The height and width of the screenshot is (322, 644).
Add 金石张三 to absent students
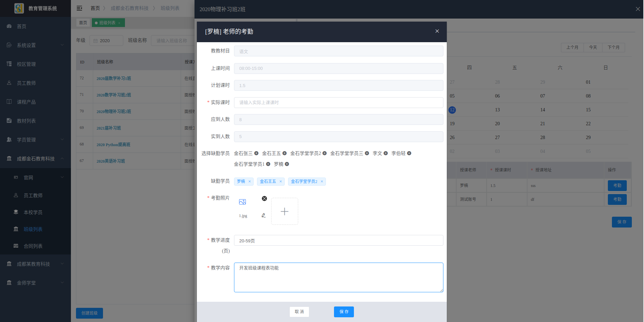256,153
